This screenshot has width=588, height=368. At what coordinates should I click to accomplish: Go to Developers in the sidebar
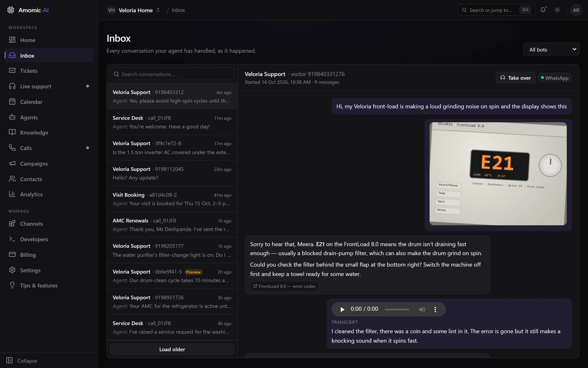[49, 239]
